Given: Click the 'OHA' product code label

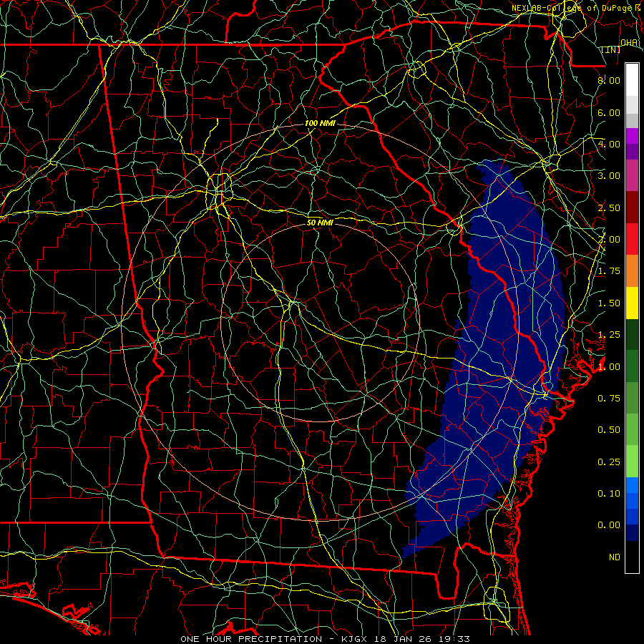Looking at the screenshot, I should [629, 42].
